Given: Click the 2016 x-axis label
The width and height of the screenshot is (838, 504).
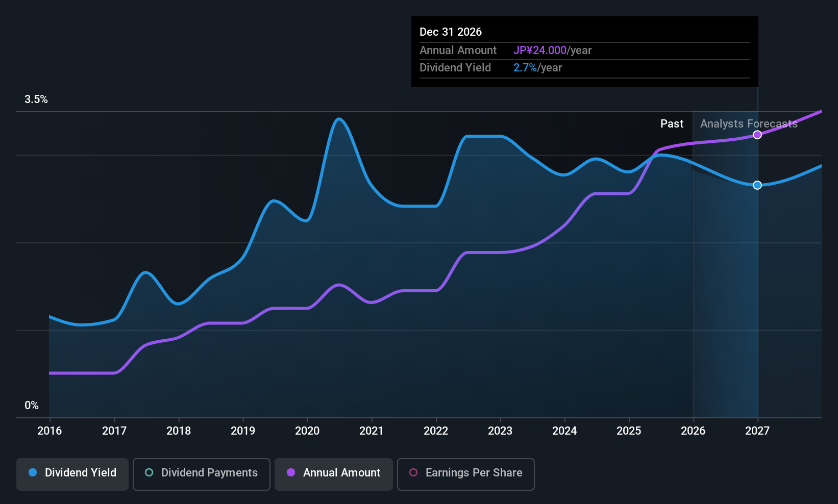Looking at the screenshot, I should [x=50, y=431].
